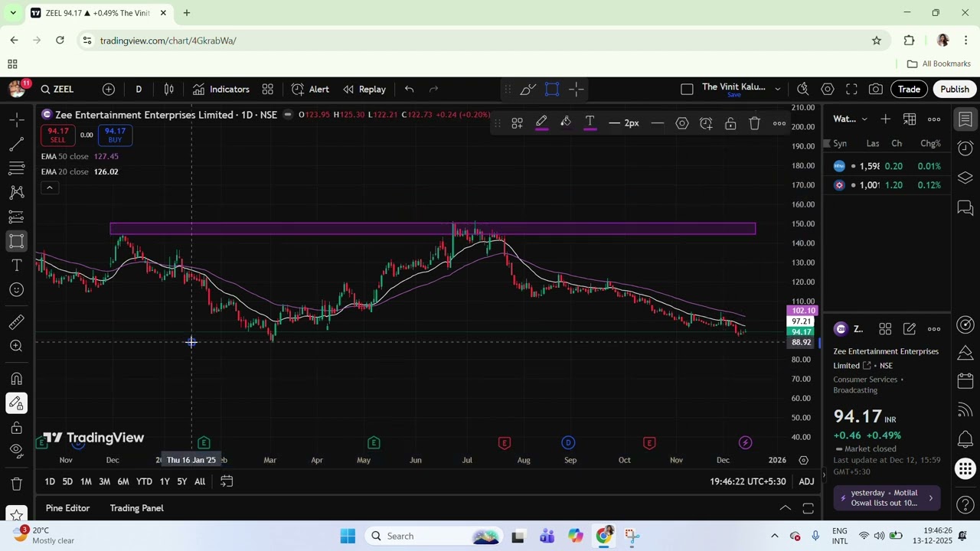The height and width of the screenshot is (551, 980).
Task: Click the blue 94.17 BUY button
Action: (115, 135)
